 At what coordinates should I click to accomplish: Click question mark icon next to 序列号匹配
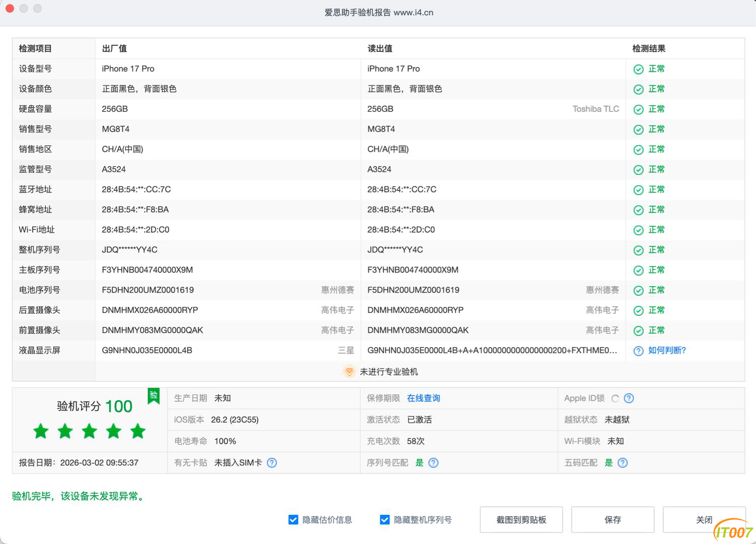click(433, 462)
